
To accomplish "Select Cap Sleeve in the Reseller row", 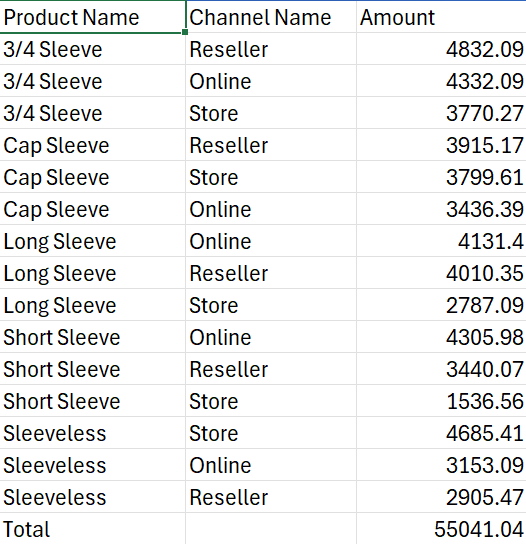I will coord(93,145).
